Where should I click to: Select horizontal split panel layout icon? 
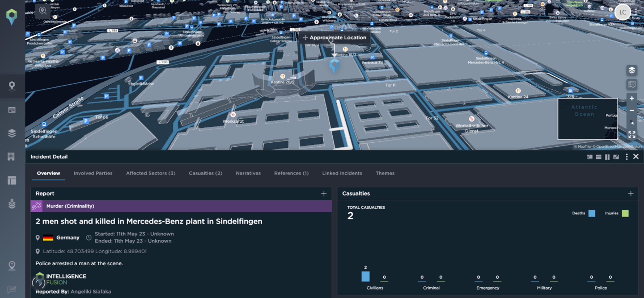pos(598,157)
